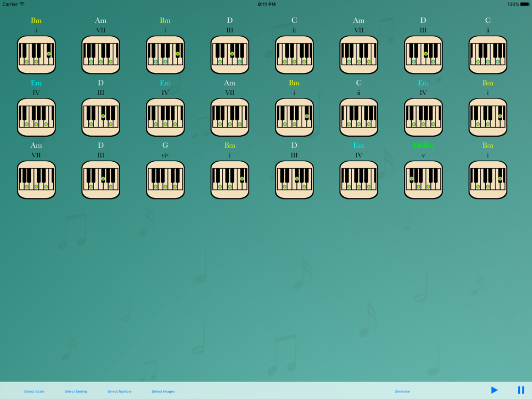Choose the F#dim chord piano icon
This screenshot has height=399, width=532.
pyautogui.click(x=423, y=179)
